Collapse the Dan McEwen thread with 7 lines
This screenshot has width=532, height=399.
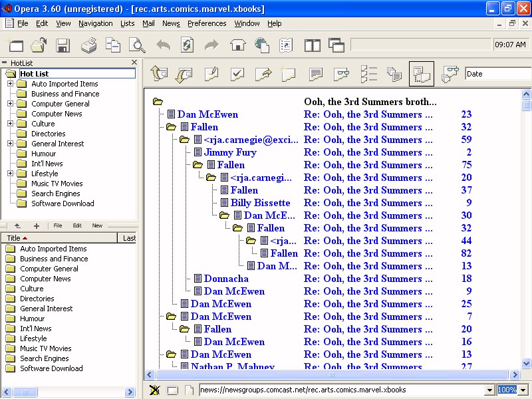(171, 317)
